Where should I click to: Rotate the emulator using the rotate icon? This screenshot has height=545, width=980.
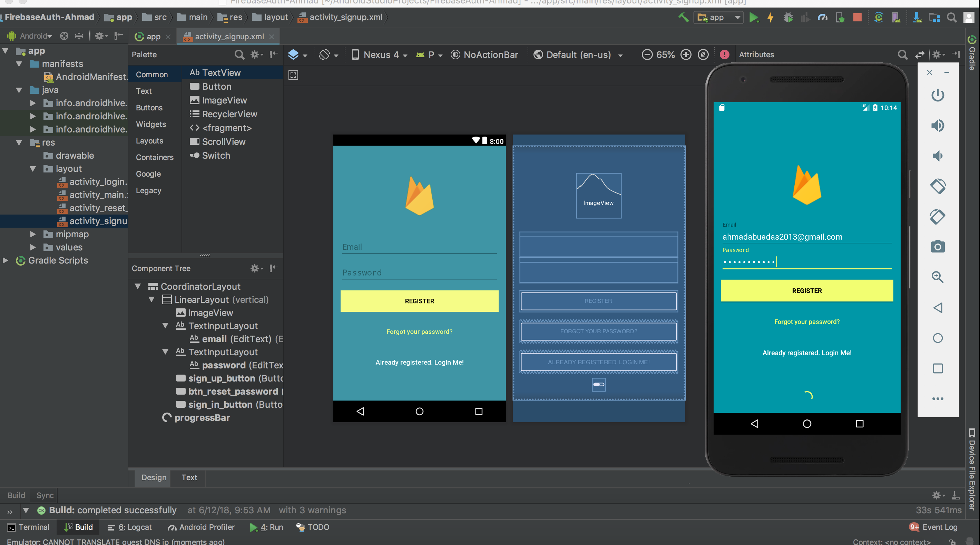[x=938, y=186]
